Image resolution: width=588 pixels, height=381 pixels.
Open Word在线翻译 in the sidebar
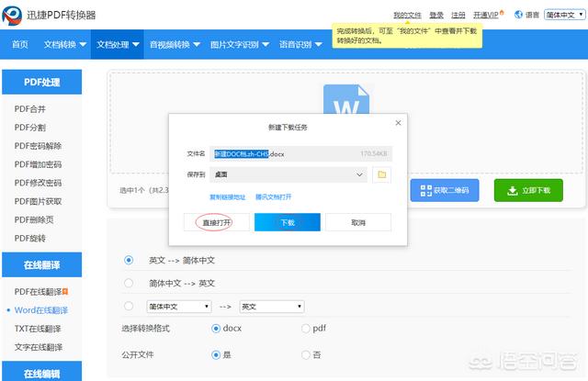(x=41, y=310)
